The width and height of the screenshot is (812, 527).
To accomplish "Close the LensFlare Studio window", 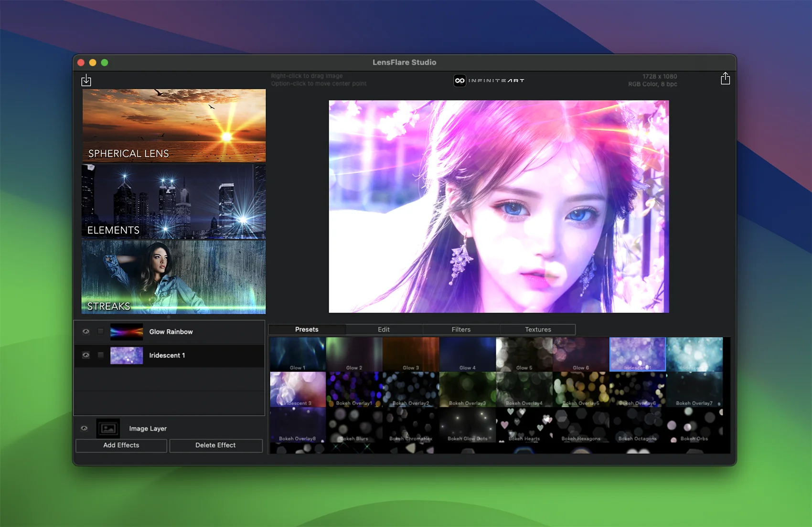I will [81, 63].
